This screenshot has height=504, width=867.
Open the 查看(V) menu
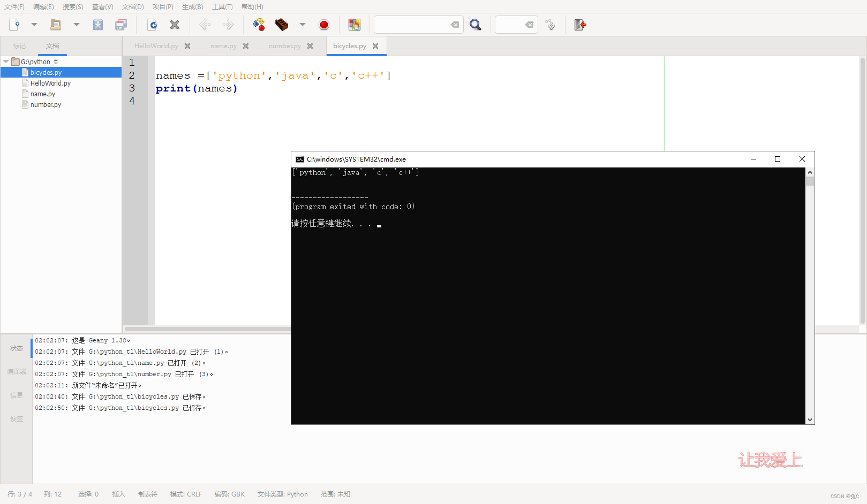(x=102, y=7)
